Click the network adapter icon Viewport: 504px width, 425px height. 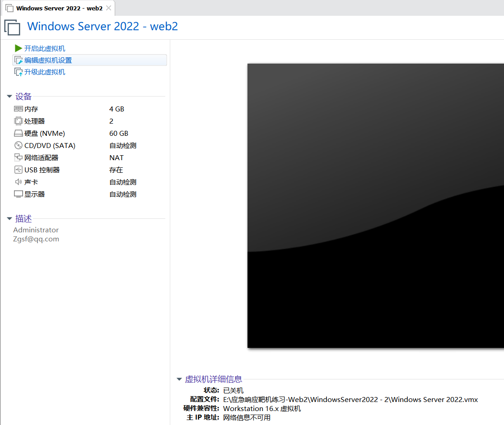[19, 157]
